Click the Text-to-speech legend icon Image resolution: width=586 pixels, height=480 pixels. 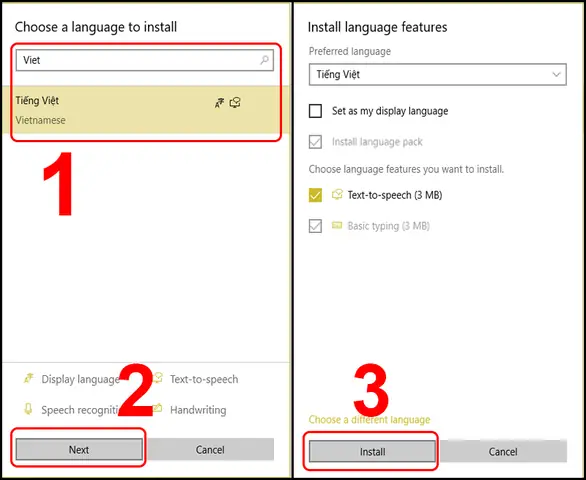(x=158, y=378)
